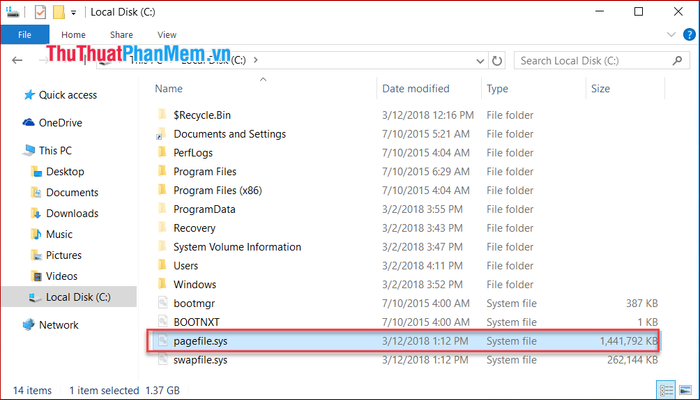The height and width of the screenshot is (400, 700).
Task: Click the bootmgr file icon
Action: click(162, 303)
